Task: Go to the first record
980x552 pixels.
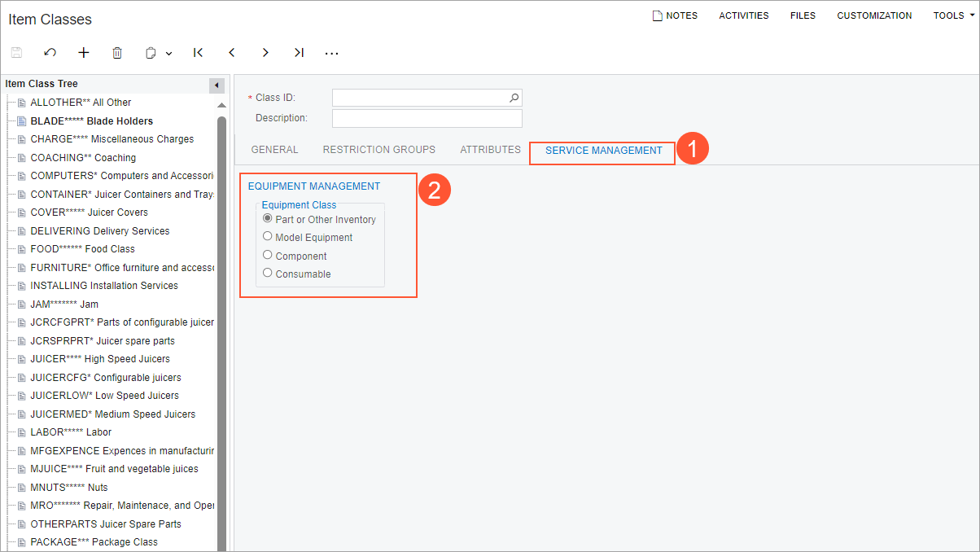Action: [x=198, y=53]
